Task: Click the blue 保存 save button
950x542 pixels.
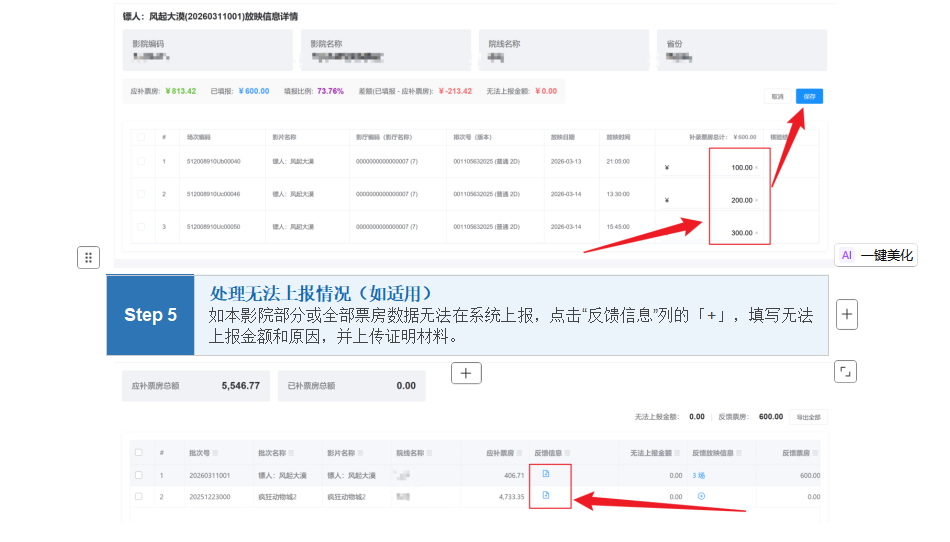Action: coord(809,97)
